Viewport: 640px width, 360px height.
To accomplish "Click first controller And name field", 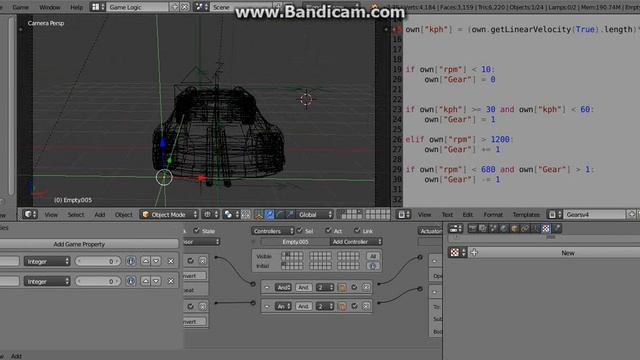I will tap(303, 287).
